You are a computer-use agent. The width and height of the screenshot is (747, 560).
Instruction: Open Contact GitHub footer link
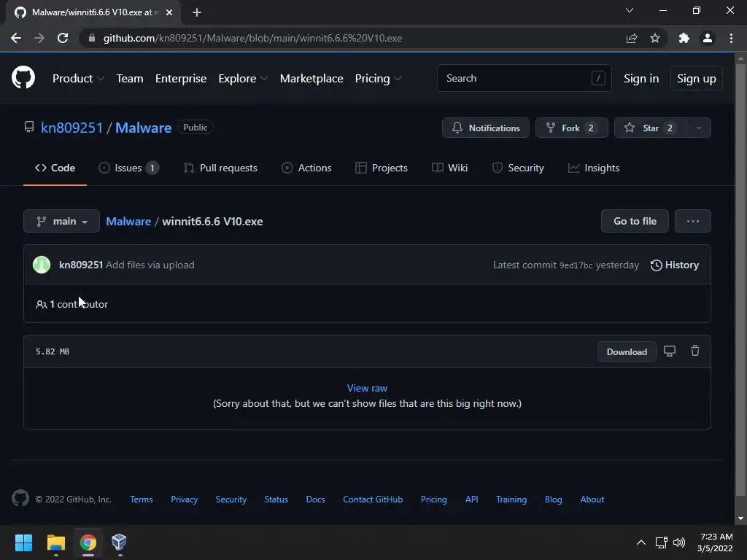click(x=373, y=499)
